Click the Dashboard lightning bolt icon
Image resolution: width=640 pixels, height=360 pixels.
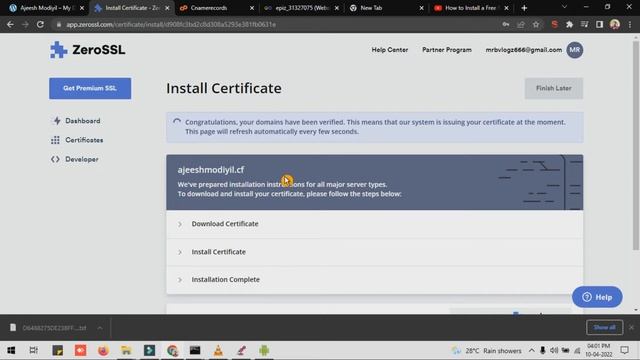(57, 121)
